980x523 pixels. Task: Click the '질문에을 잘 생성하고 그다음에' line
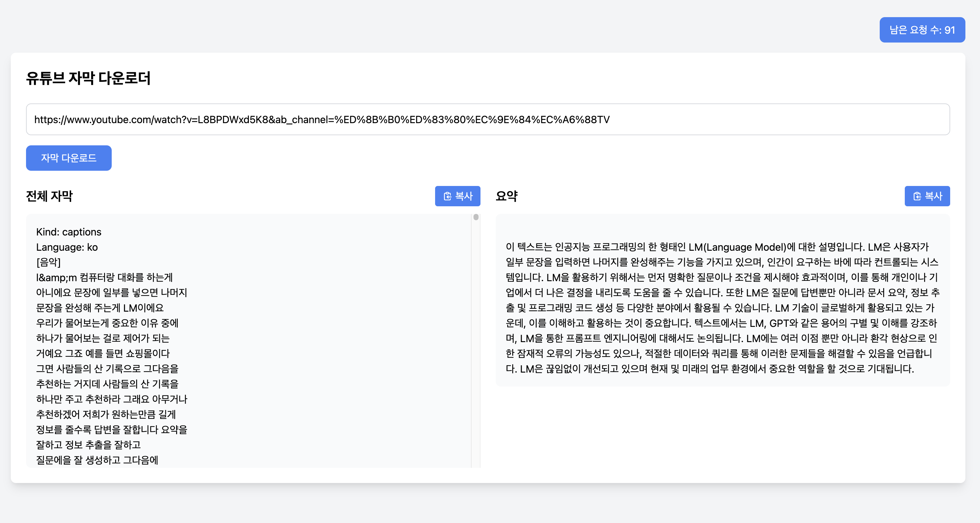[97, 460]
